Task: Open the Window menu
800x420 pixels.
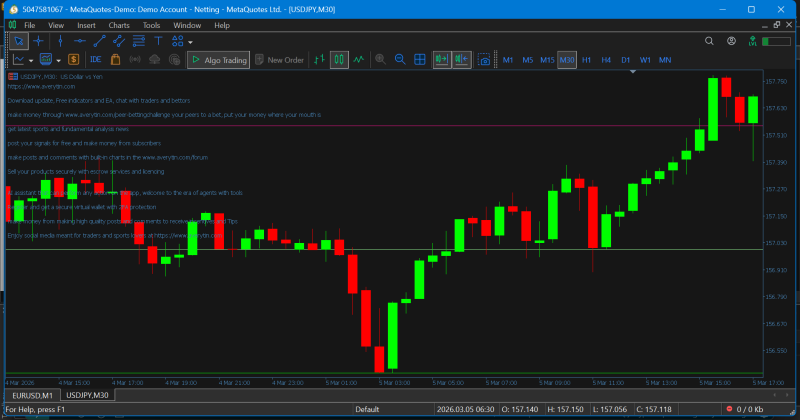Action: (x=187, y=25)
